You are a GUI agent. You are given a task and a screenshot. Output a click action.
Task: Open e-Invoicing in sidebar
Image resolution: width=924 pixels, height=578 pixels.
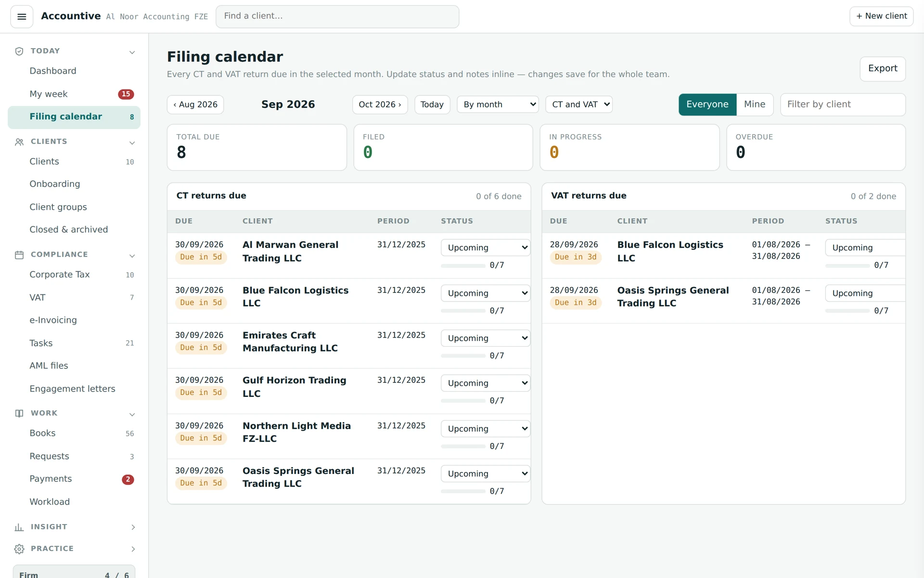pos(74,320)
